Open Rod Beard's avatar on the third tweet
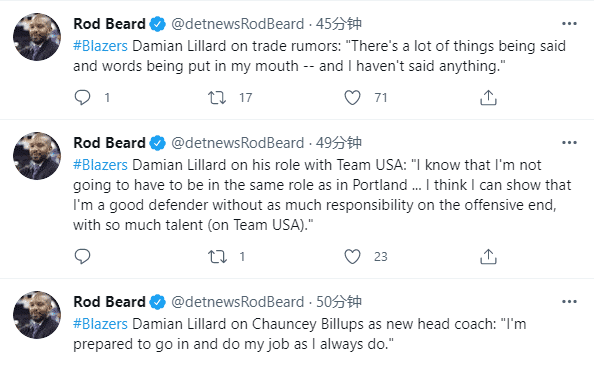Screen dimensions: 594x367 [37, 315]
